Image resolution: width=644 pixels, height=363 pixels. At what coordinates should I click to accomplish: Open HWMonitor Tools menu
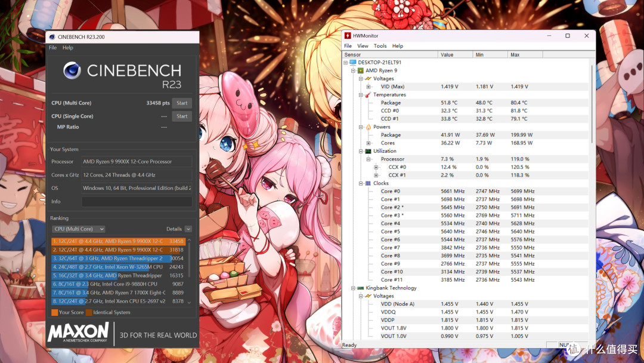point(380,46)
